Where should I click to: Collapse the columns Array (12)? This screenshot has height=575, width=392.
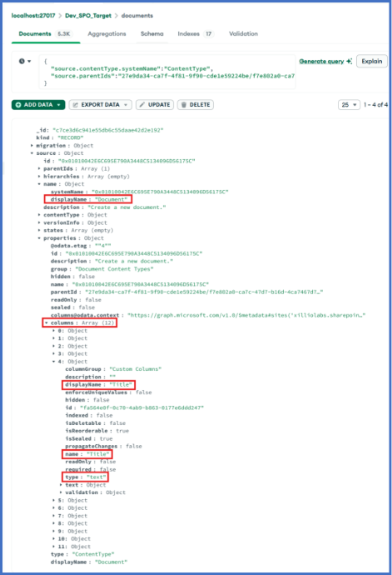47,323
